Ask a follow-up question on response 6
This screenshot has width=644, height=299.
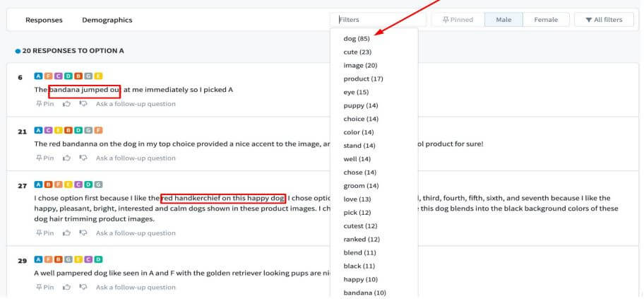point(136,104)
